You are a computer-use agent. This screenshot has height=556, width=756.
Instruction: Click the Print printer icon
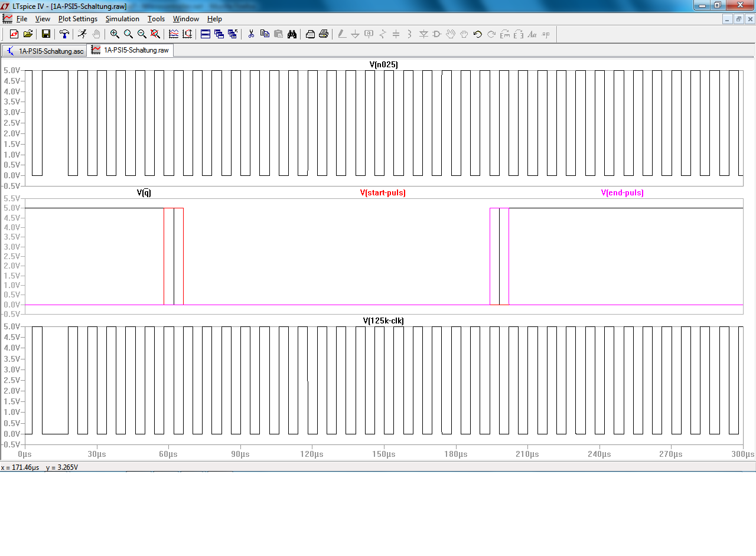pos(324,34)
